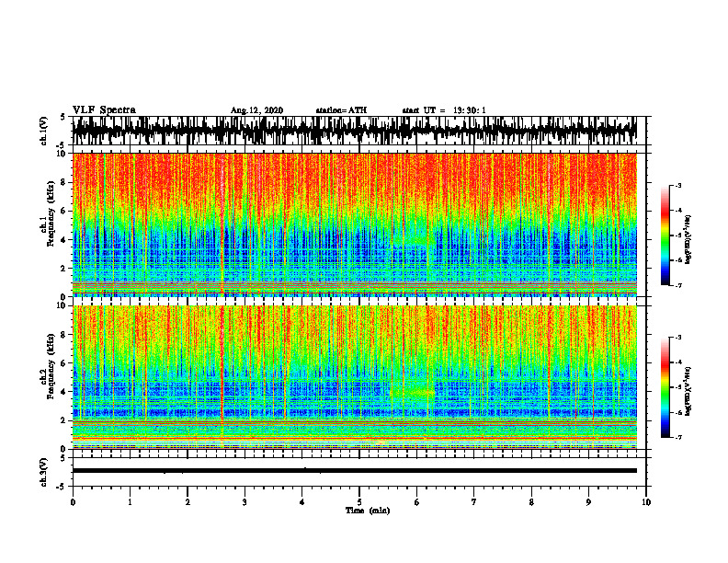
Task: Click the 4 kHz tick label of ch.2 spectrogram
Action: click(x=64, y=392)
